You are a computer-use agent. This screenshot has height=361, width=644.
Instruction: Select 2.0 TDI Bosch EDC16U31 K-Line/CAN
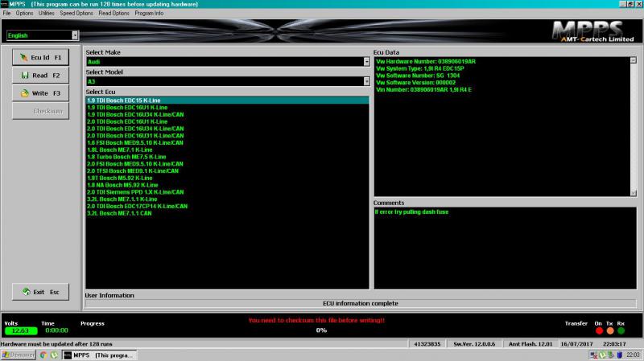(228, 135)
